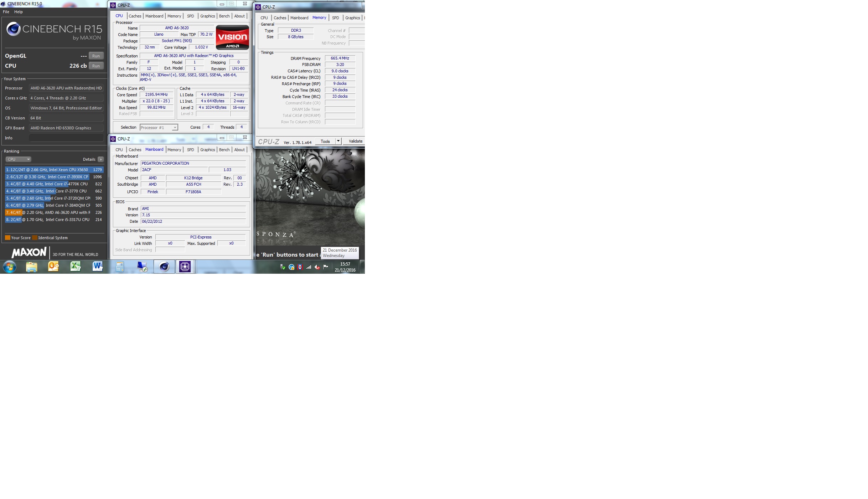Open SPD tab in top CPU-Z window
868x499 pixels.
point(191,16)
